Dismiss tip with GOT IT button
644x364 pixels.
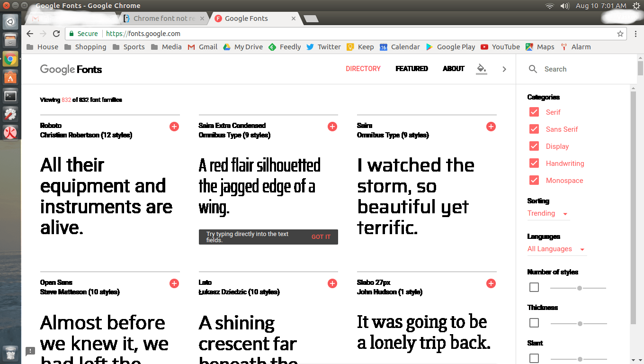(x=321, y=237)
